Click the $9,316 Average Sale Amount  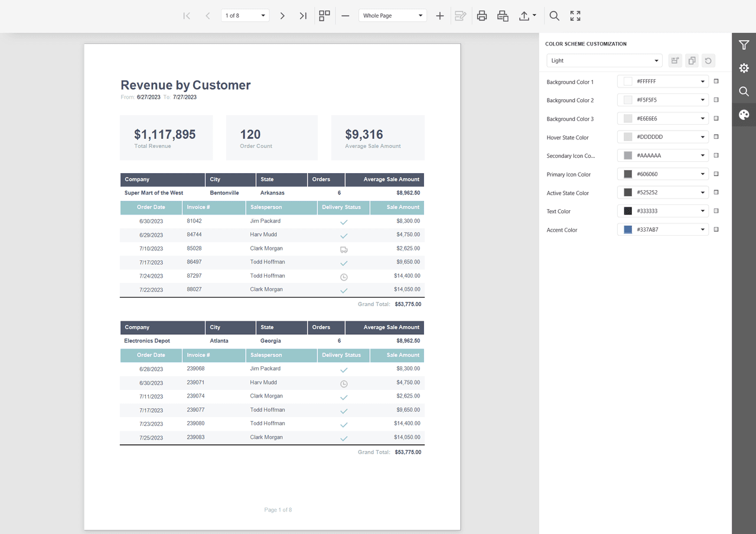click(364, 135)
